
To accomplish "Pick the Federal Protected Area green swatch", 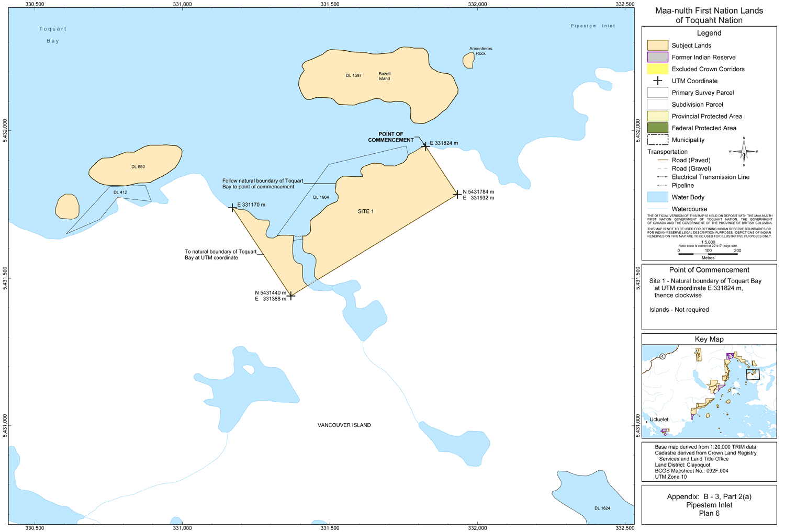I will pyautogui.click(x=658, y=128).
